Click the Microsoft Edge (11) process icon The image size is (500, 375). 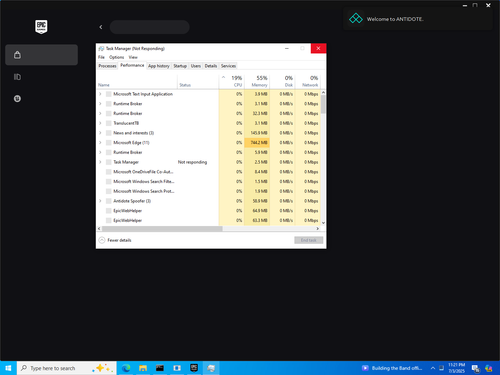pyautogui.click(x=109, y=143)
